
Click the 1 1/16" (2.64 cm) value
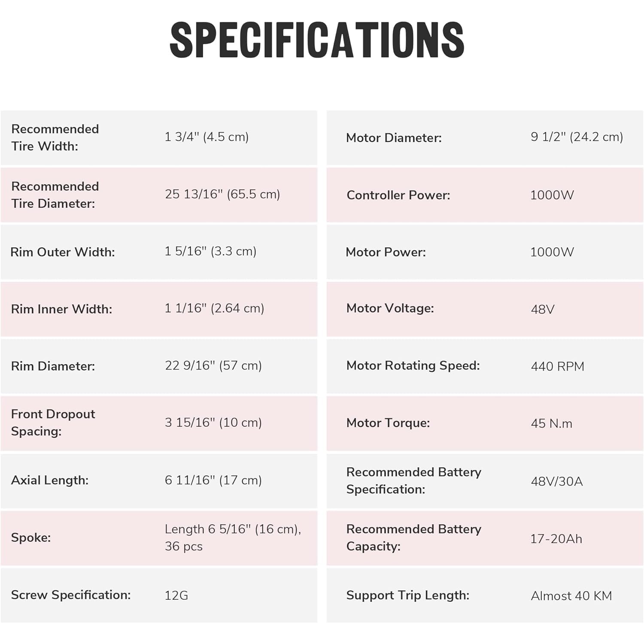click(x=214, y=308)
